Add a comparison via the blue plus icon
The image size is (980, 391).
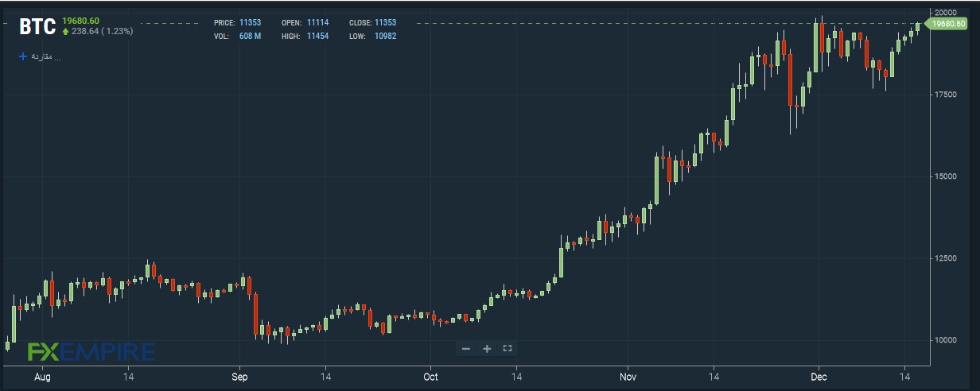[x=23, y=56]
